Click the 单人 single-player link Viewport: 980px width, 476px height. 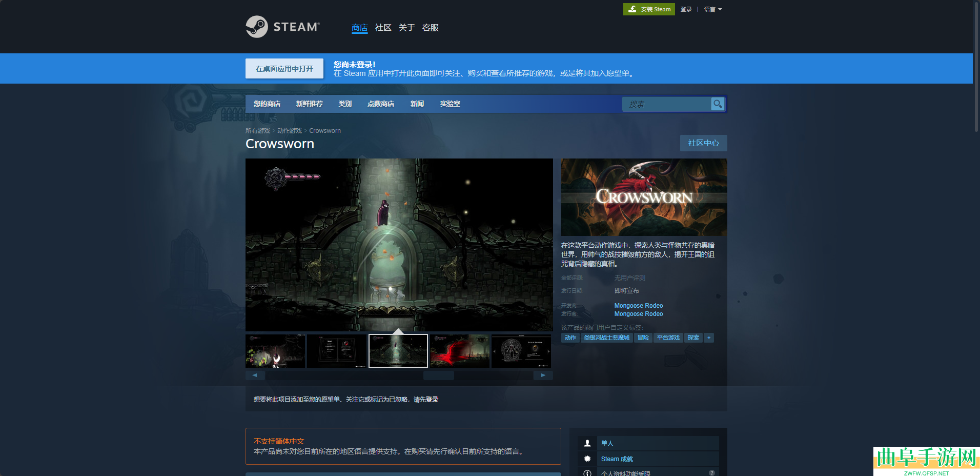(x=607, y=443)
